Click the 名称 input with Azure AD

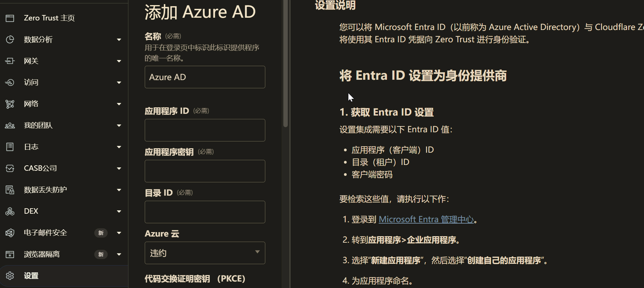pyautogui.click(x=205, y=77)
